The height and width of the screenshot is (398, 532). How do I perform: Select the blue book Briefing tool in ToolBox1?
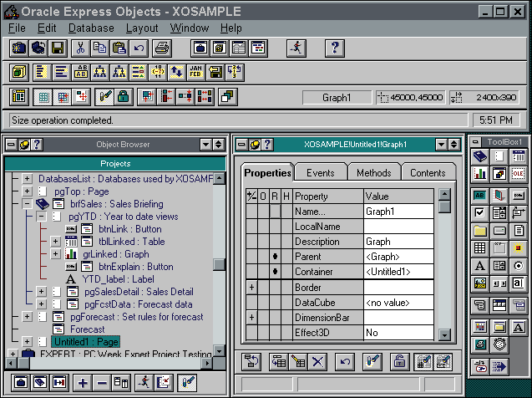(479, 156)
